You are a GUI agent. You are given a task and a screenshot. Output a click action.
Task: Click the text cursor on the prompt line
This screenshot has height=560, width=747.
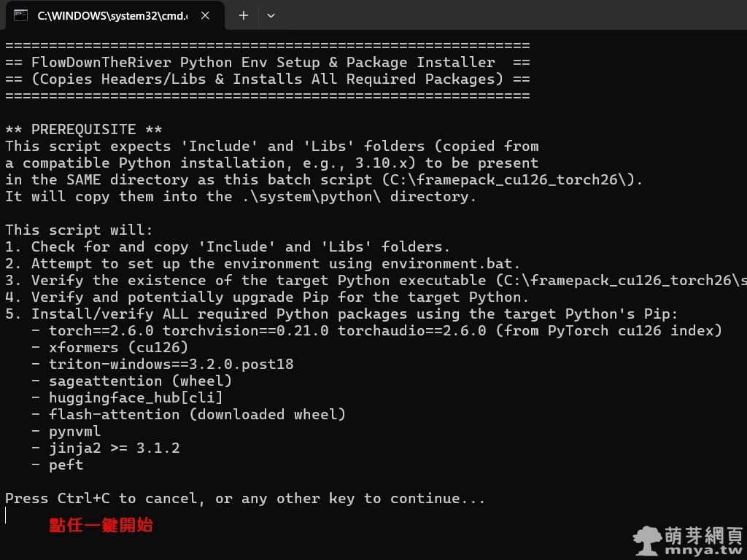pos(6,516)
